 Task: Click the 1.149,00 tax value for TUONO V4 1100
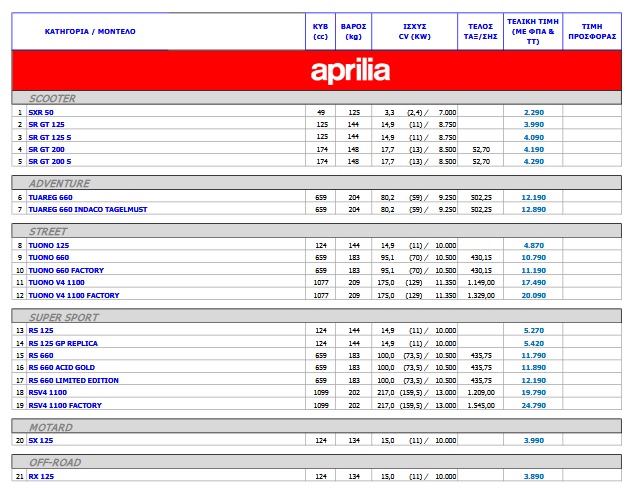(481, 282)
